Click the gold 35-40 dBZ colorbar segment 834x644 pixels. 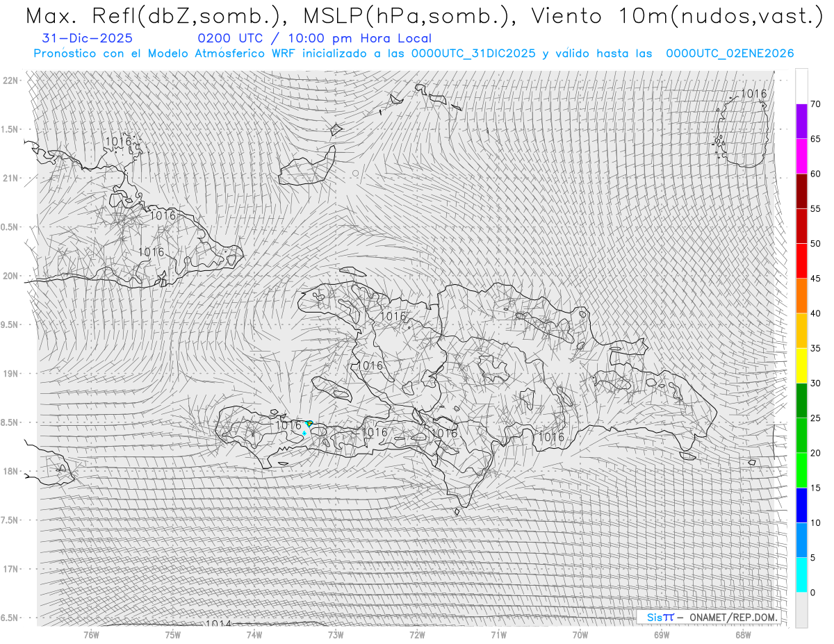click(801, 331)
